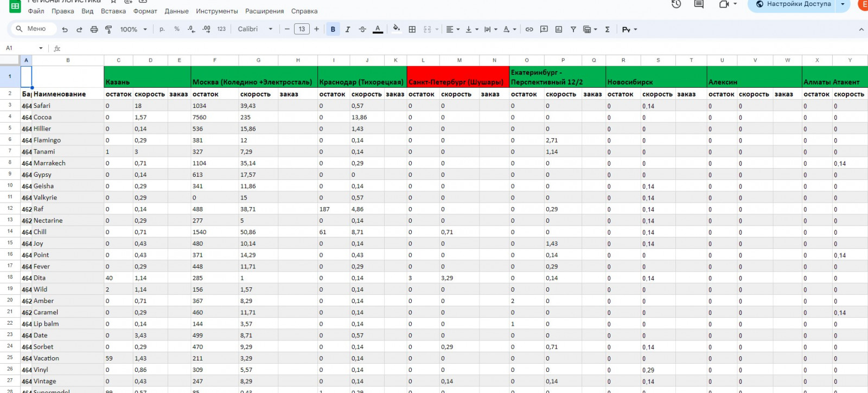Open the Вид menu

87,11
